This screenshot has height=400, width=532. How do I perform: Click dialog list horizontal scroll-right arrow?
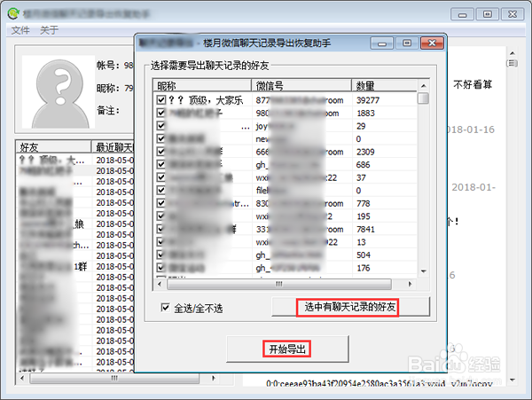pos(410,284)
